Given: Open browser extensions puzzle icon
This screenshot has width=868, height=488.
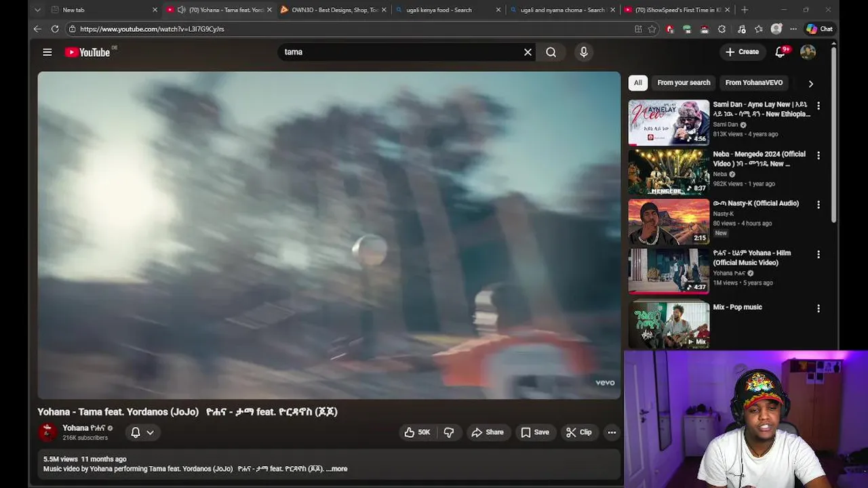Looking at the screenshot, I should click(x=722, y=29).
